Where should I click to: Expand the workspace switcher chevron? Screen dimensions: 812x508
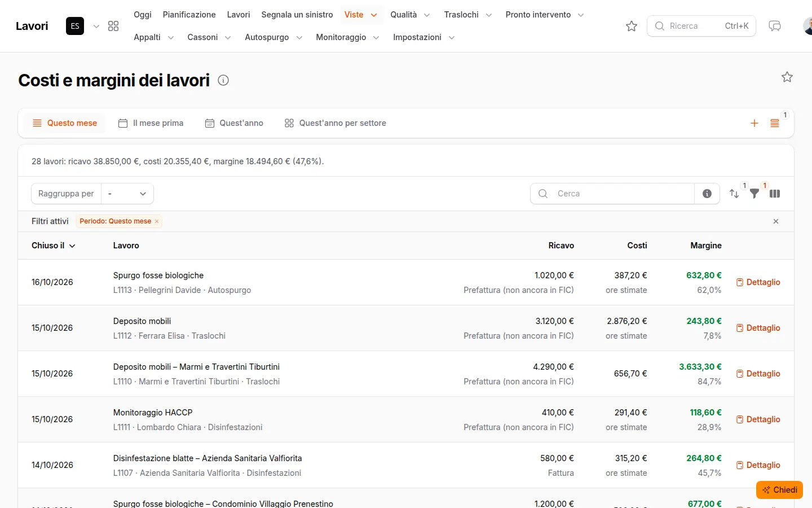(96, 26)
